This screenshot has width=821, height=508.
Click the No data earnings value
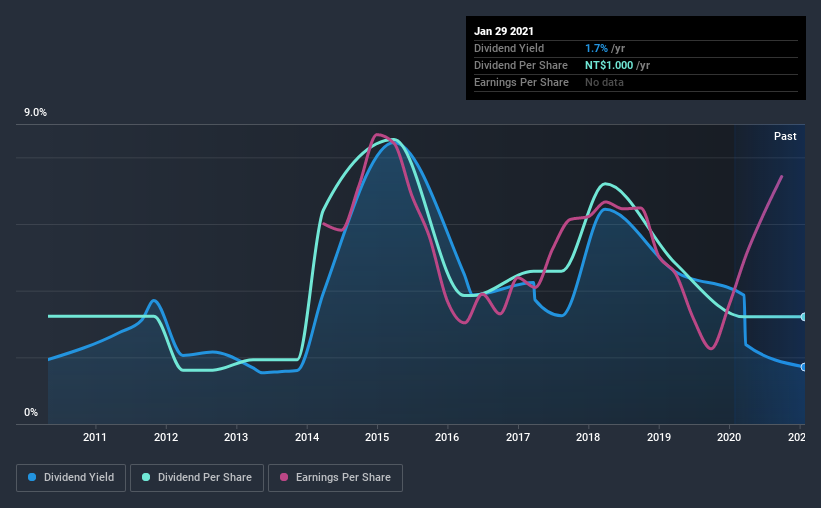click(x=604, y=82)
